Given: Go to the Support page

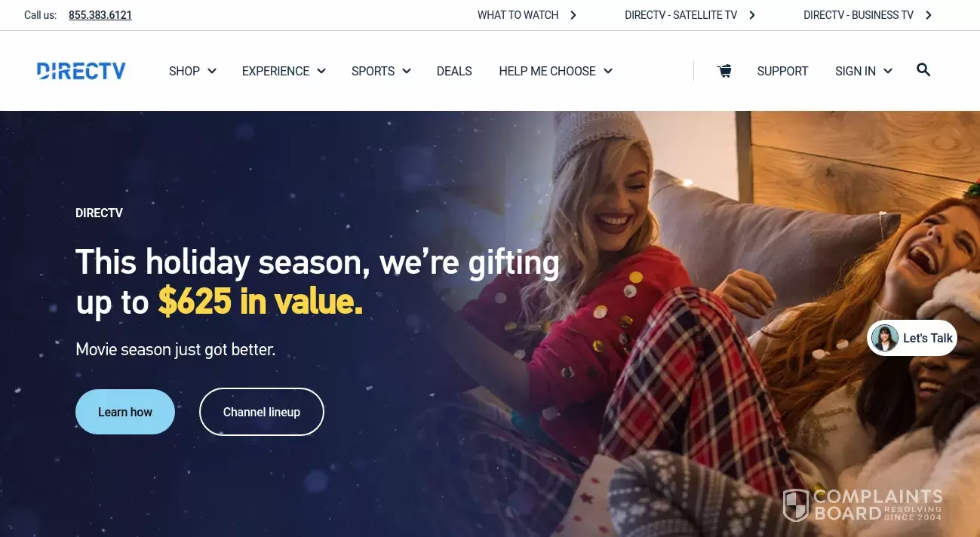Looking at the screenshot, I should tap(782, 71).
